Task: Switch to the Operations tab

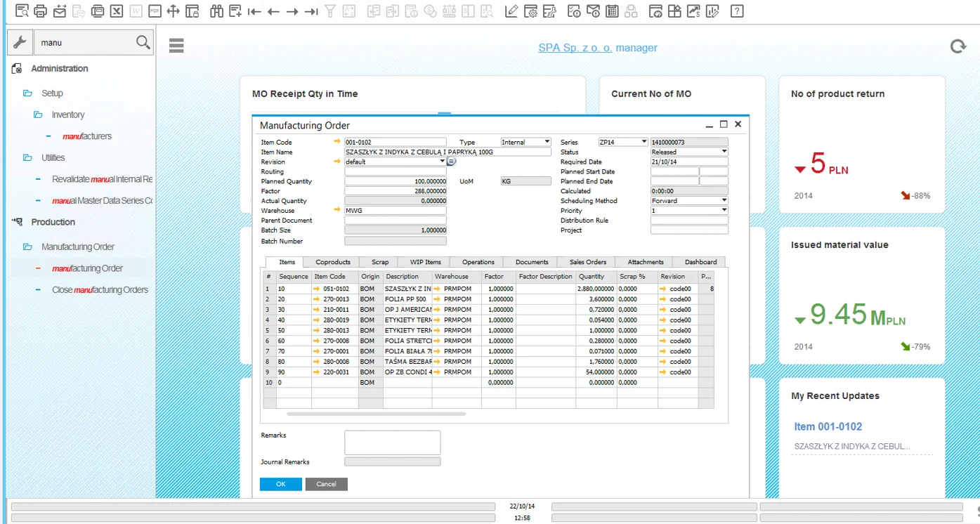Action: [478, 262]
